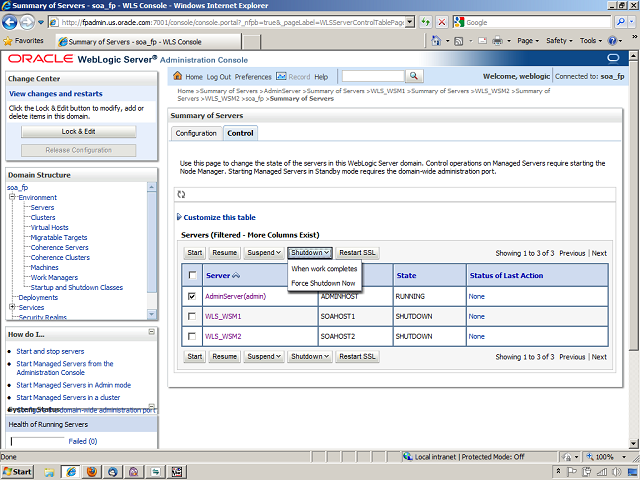Choose Force Shutdown Now from menu
Image resolution: width=640 pixels, height=480 pixels.
coord(323,283)
